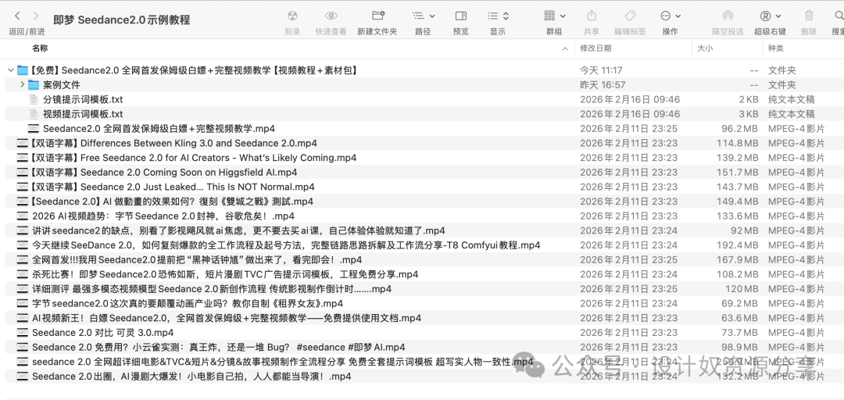Viewport: 844px width, 400px height.
Task: Click 纯文本文稿 kind of 分镜提示词模板.txt
Action: (791, 99)
